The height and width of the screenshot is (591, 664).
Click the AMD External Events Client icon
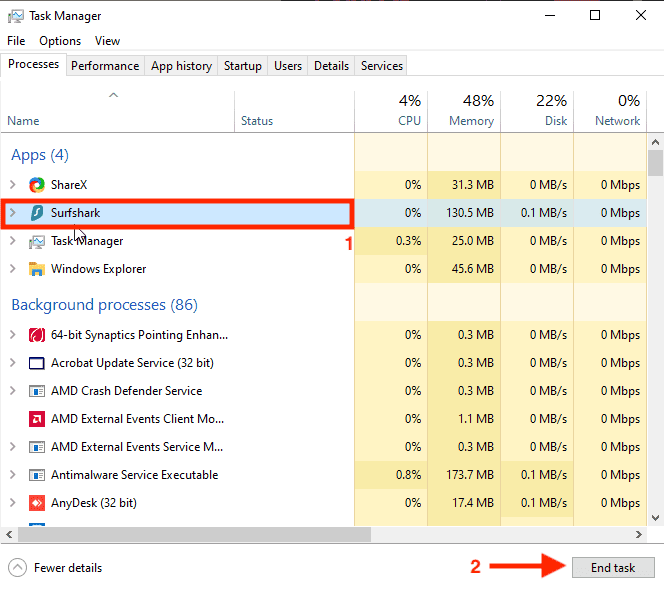pos(37,419)
